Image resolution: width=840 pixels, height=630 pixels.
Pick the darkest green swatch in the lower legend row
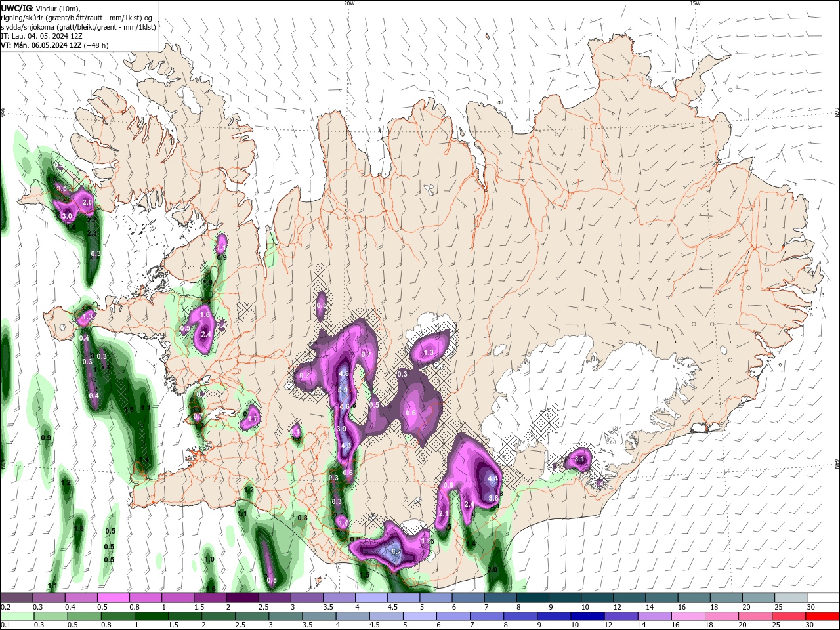click(152, 616)
